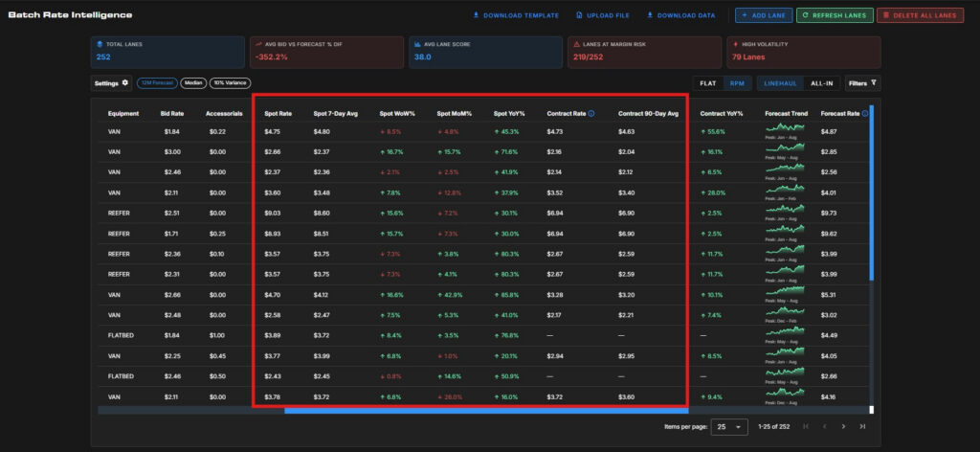Jump to last page arrow
Screen dimensions: 980x452
tap(862, 426)
